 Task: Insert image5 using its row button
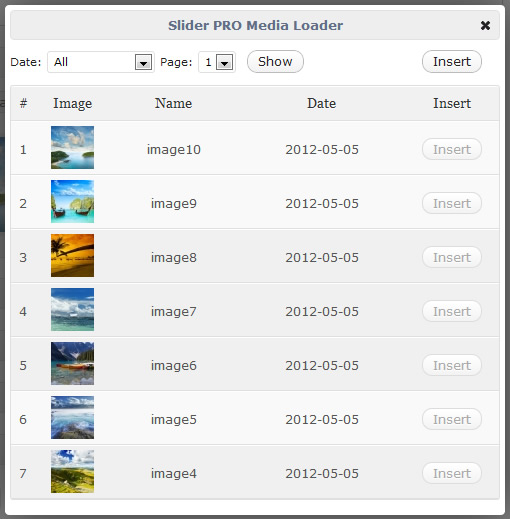452,419
